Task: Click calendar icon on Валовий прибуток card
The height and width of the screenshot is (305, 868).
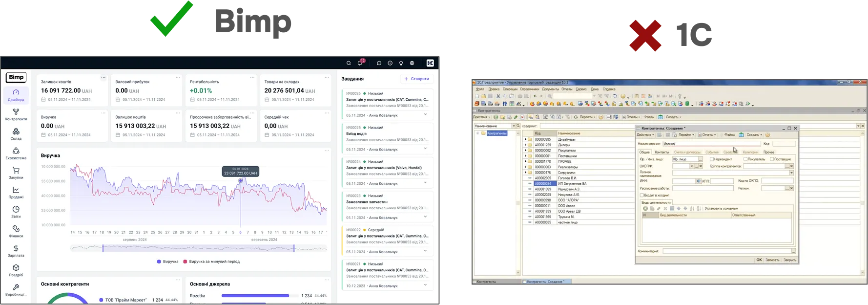Action: 118,100
